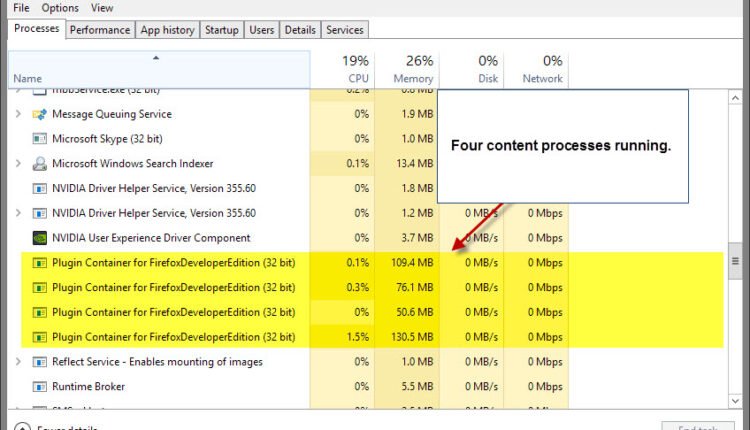
Task: Sort by the CPU column header
Action: click(x=342, y=70)
